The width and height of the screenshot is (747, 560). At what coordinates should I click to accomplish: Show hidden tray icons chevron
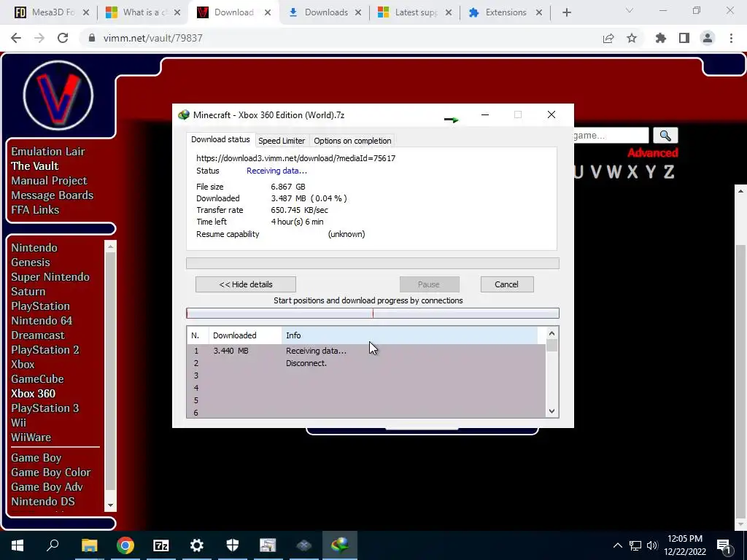(x=617, y=545)
